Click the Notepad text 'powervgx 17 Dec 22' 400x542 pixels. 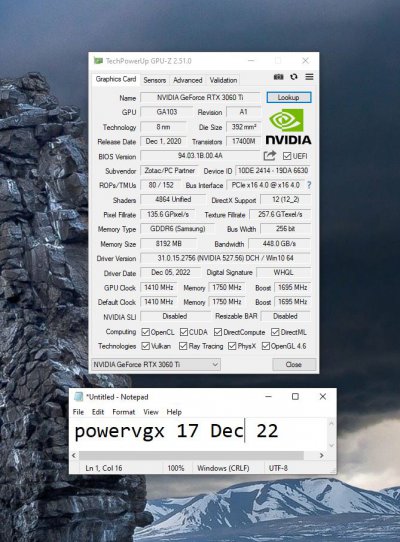pyautogui.click(x=176, y=431)
